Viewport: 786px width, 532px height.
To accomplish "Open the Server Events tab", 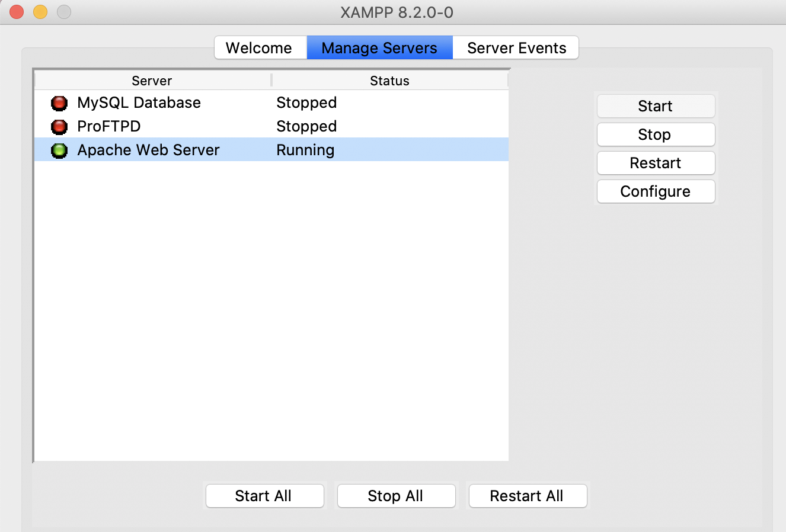I will [x=516, y=48].
